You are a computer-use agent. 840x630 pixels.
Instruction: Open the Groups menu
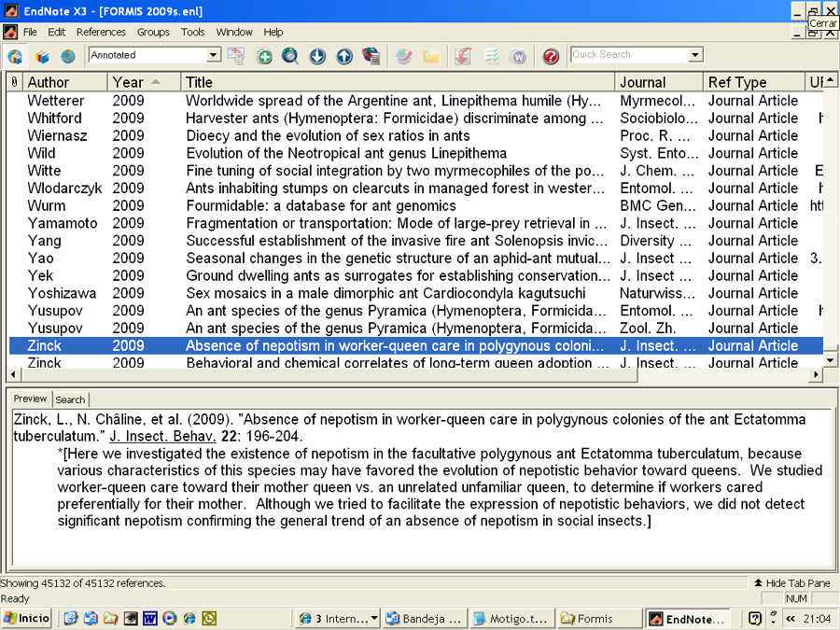click(153, 32)
